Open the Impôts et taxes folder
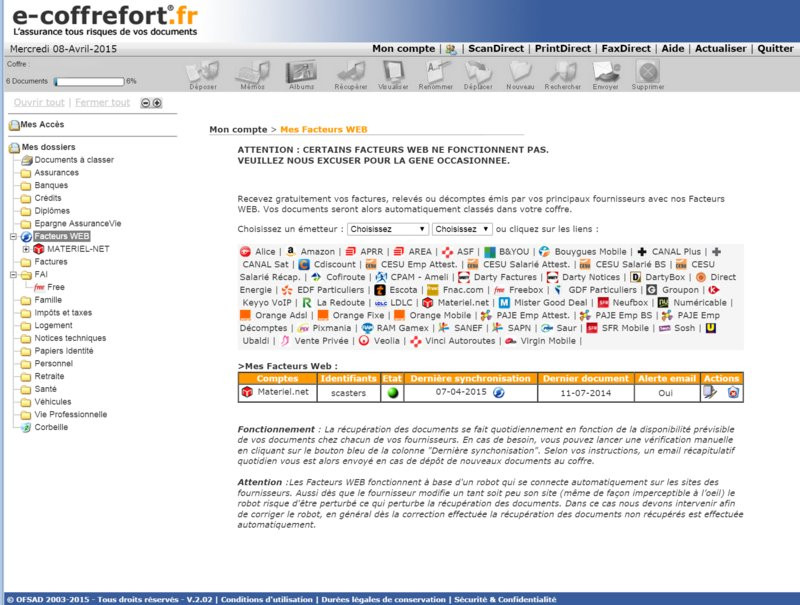 pos(63,313)
